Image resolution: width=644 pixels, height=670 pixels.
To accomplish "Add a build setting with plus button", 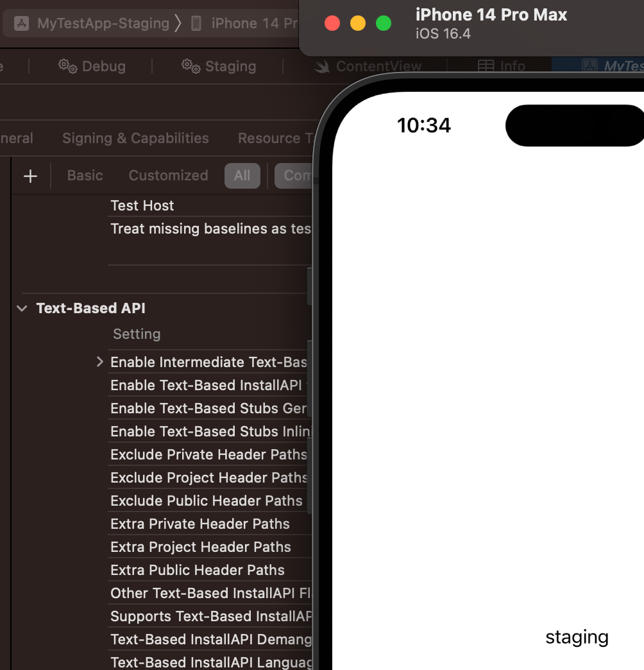I will pos(30,176).
